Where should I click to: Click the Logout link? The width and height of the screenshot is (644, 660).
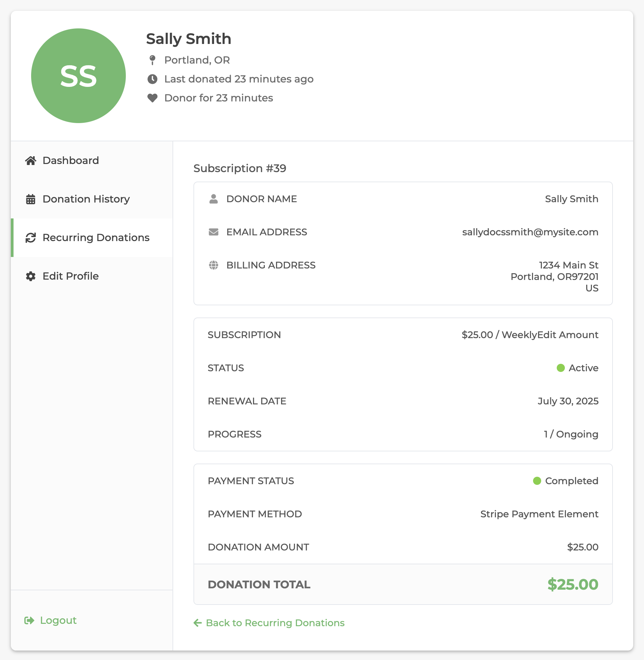58,620
